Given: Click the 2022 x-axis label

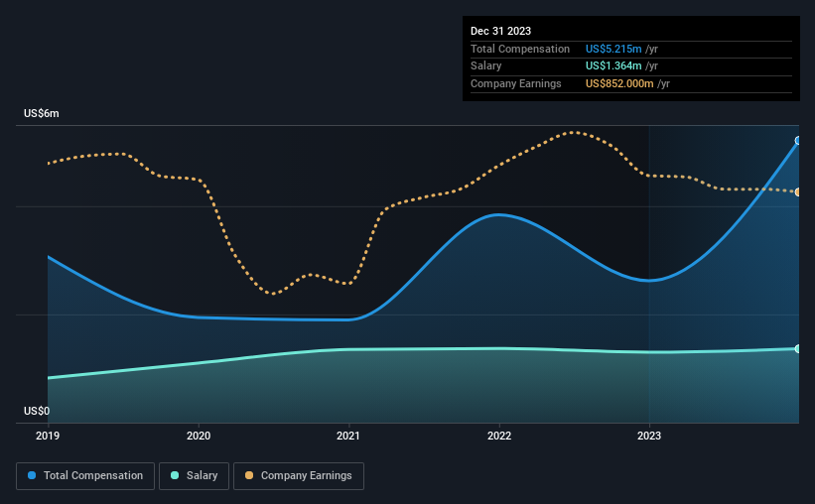Looking at the screenshot, I should [499, 436].
